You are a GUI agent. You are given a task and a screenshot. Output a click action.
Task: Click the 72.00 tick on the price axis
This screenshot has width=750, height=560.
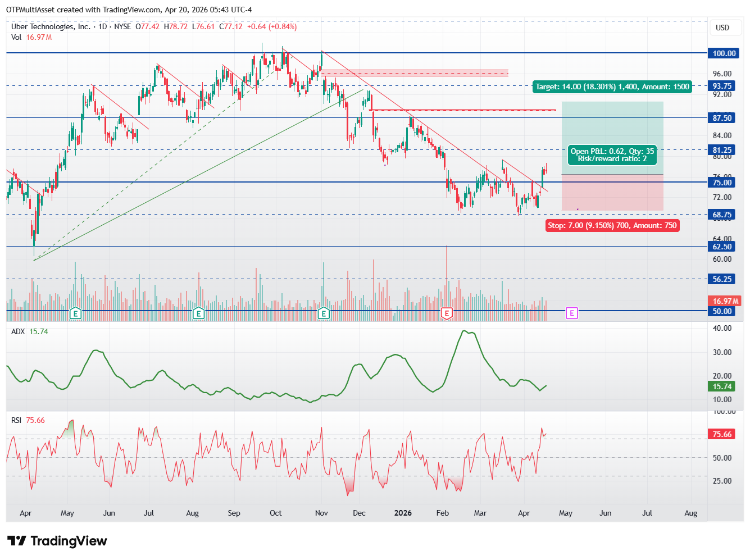[722, 197]
